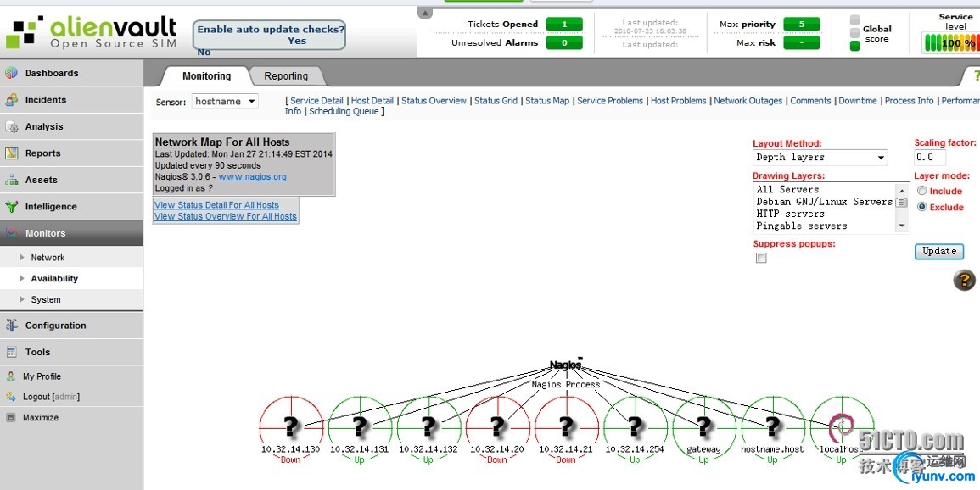The height and width of the screenshot is (490, 980).
Task: Expand the Network submenu arrow
Action: 23,257
